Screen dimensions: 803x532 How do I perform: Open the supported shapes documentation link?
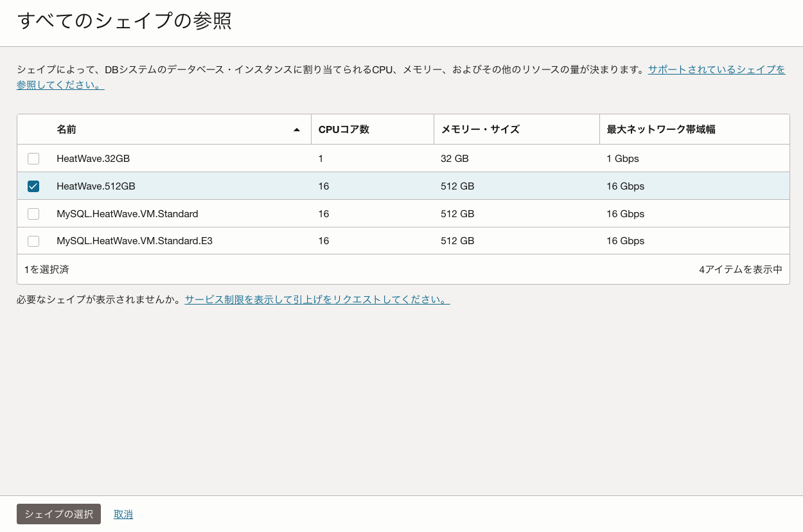coord(715,69)
